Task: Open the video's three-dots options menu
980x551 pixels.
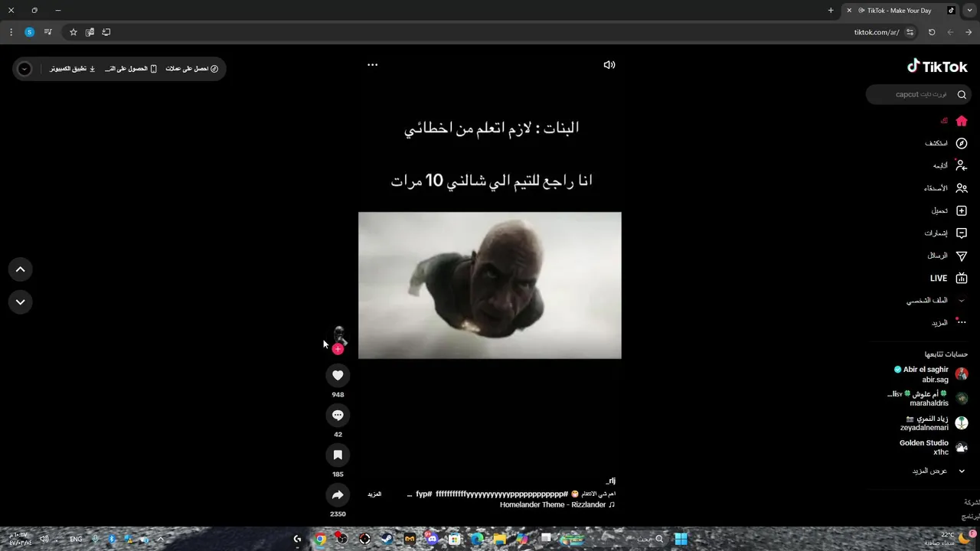Action: tap(372, 65)
